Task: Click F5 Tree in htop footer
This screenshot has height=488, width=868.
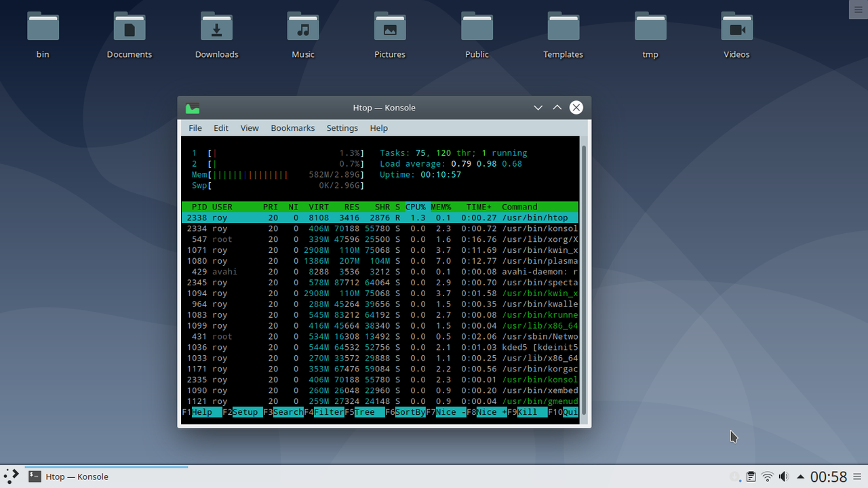Action: pyautogui.click(x=365, y=412)
